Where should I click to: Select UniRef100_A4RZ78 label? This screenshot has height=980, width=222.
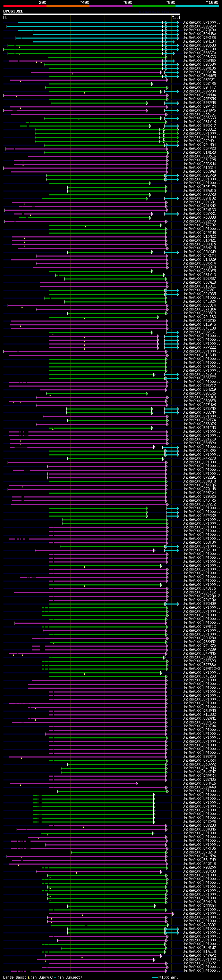[x=199, y=459]
